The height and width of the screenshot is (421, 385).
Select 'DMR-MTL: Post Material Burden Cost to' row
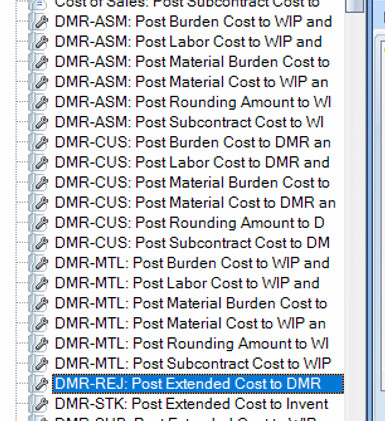click(191, 303)
